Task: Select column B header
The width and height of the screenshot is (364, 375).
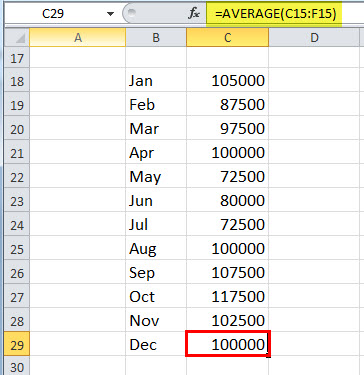Action: pyautogui.click(x=156, y=38)
